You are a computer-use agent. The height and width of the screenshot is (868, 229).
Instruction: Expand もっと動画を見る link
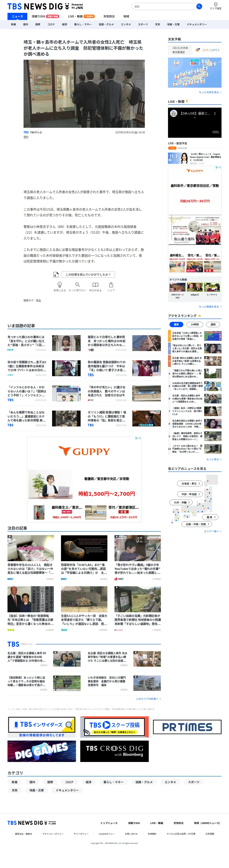210,307
